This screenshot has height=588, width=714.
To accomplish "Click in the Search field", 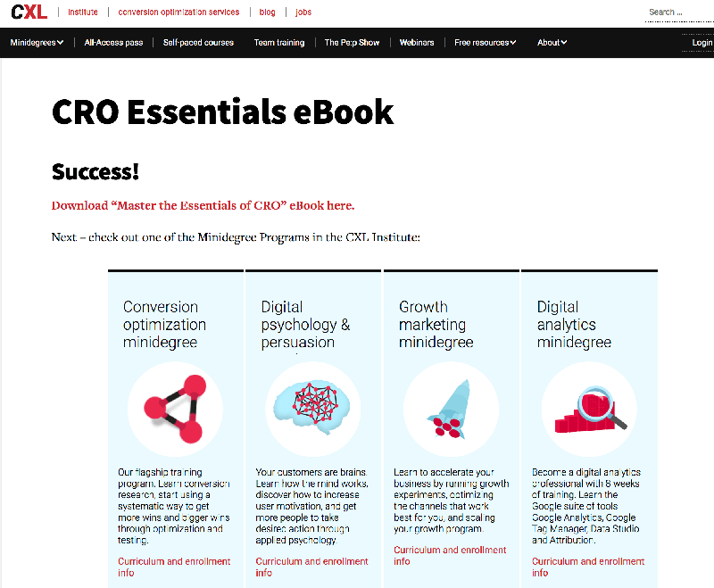I will [x=676, y=12].
